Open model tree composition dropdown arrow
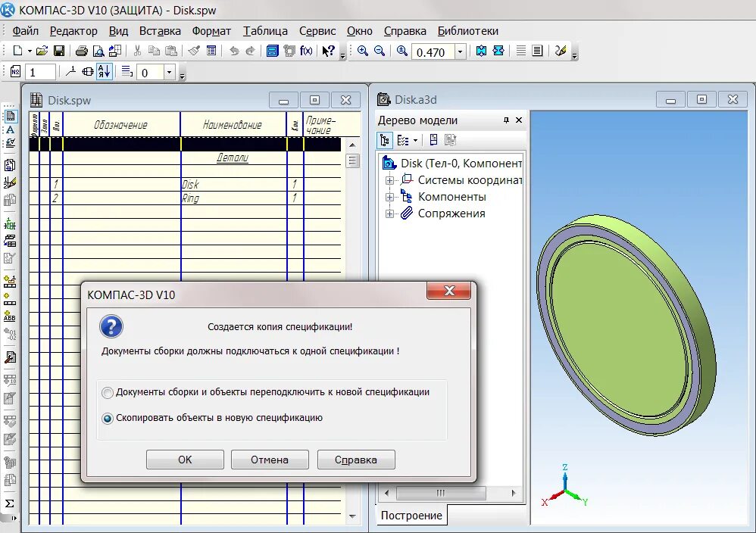756x533 pixels. click(415, 141)
